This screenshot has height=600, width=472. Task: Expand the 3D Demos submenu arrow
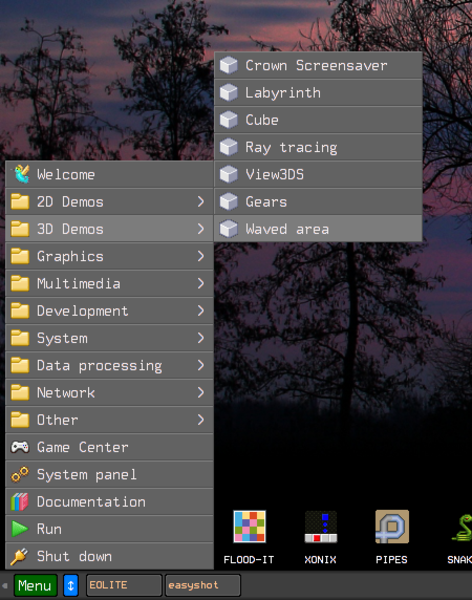[x=201, y=229]
